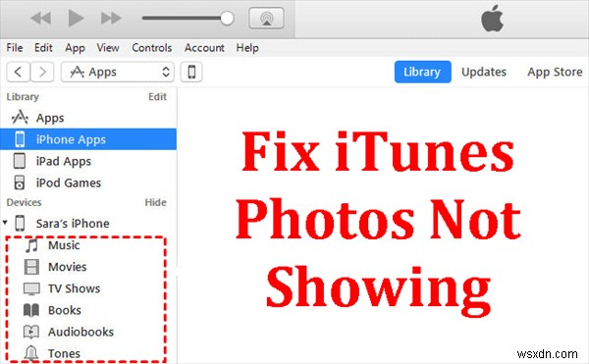This screenshot has width=589, height=364.
Task: Click the Sara's iPhone device icon
Action: click(20, 224)
